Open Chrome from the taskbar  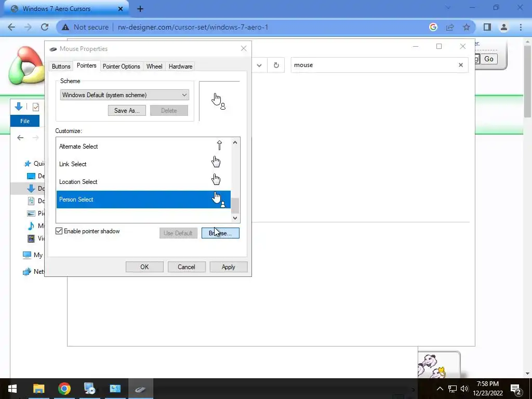coord(64,389)
